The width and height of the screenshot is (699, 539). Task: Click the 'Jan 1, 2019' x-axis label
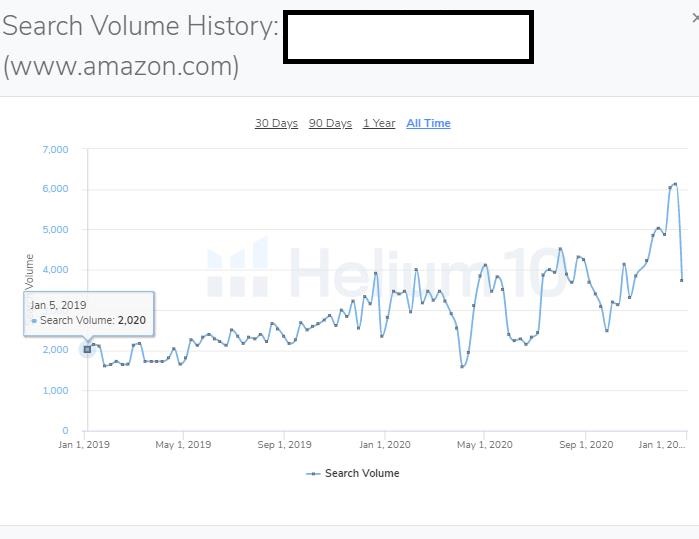point(86,445)
